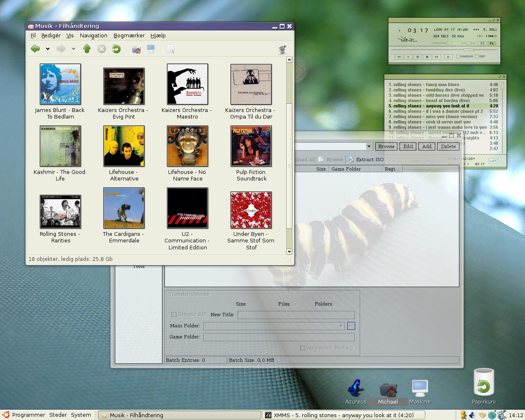Open the Bogmærker menu
This screenshot has width=525, height=420.
[129, 36]
